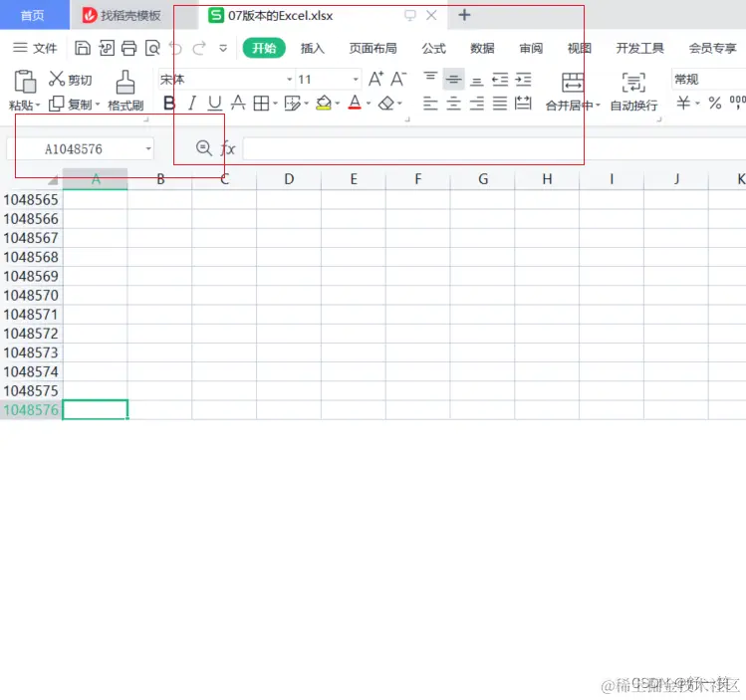Expand quick access toolbar customize arrow
This screenshot has width=746, height=700.
pyautogui.click(x=223, y=48)
